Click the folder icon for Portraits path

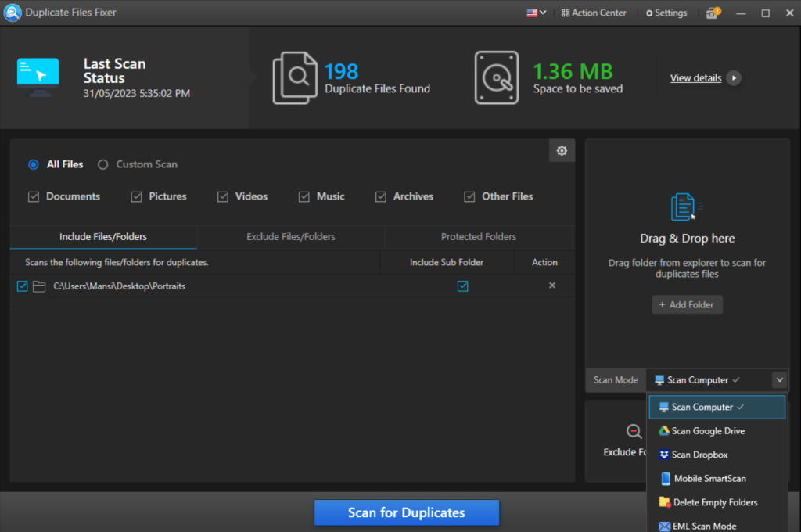coord(39,286)
